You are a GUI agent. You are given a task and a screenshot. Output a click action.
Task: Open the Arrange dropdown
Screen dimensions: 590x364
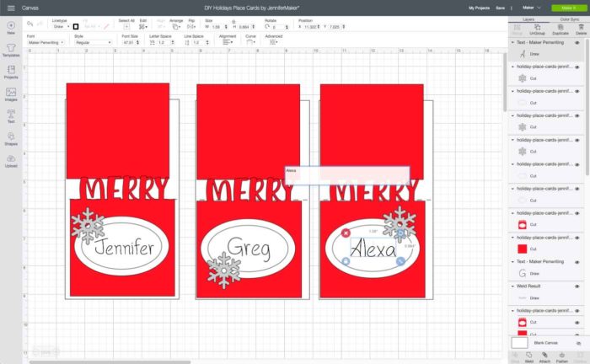click(x=175, y=27)
